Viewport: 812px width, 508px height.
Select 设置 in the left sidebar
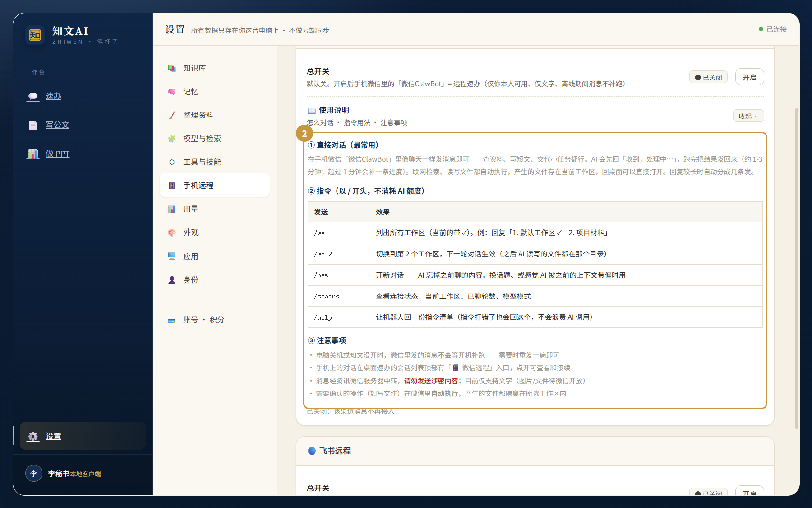pos(83,436)
